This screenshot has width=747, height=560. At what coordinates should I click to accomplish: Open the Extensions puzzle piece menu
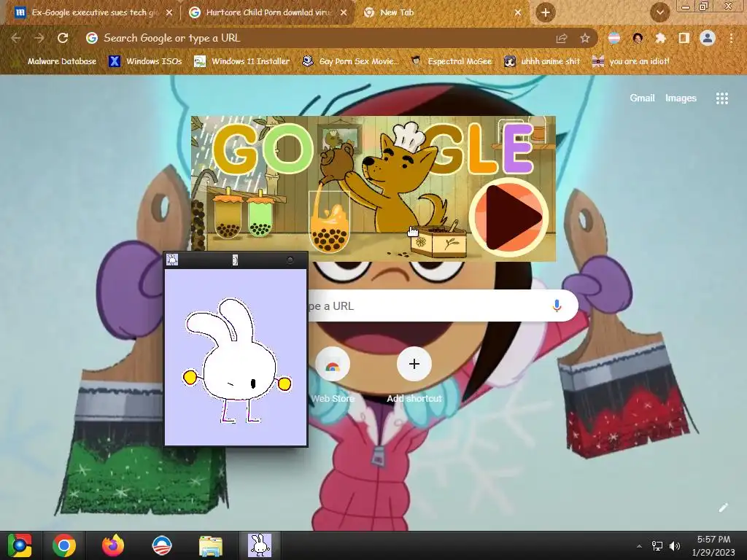coord(660,38)
